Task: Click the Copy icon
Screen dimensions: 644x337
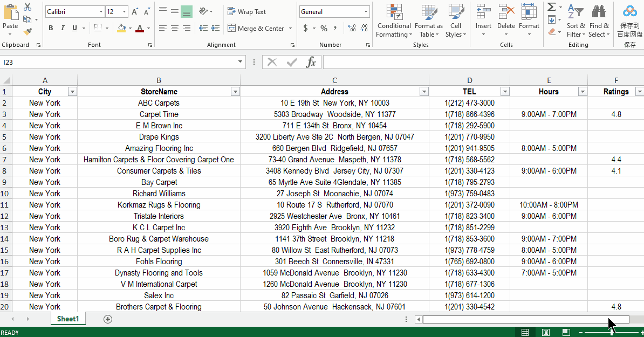Action: pos(28,19)
